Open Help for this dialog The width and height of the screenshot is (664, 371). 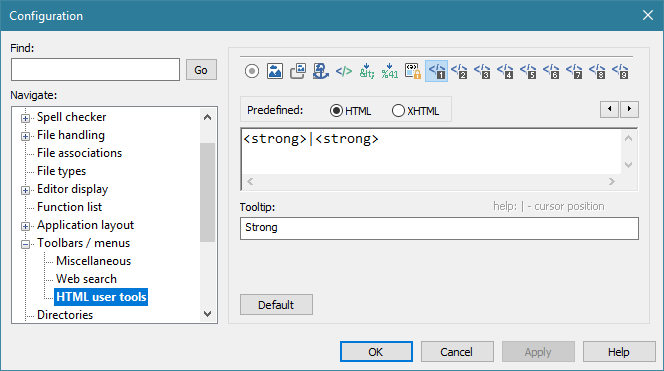click(619, 352)
